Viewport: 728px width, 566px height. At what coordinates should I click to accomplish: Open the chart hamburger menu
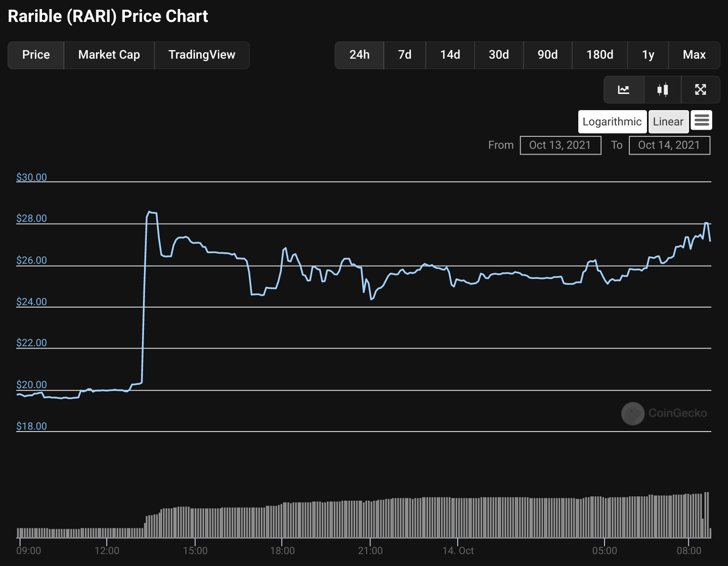(x=701, y=120)
